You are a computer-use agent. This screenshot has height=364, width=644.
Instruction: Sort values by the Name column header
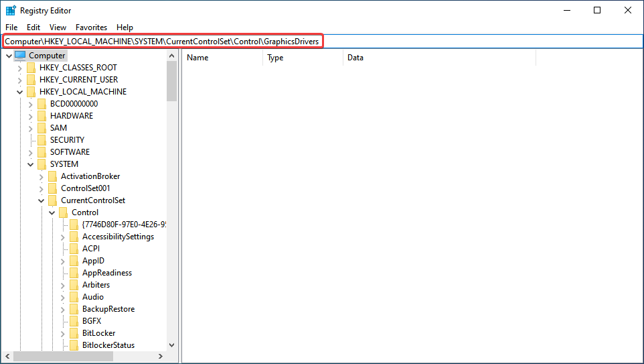tap(222, 58)
